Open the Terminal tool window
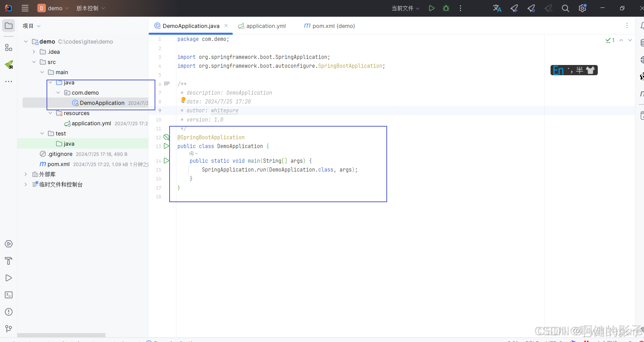Image resolution: width=644 pixels, height=342 pixels. pos(8,295)
